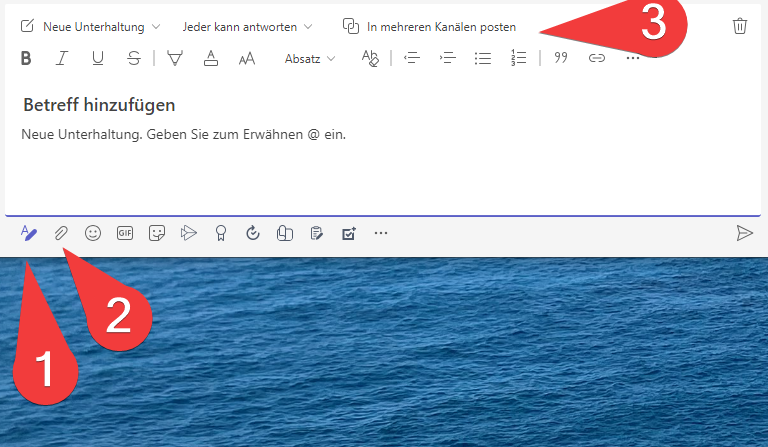Send the message with the arrow button
Screen dimensions: 768x447
coord(744,233)
